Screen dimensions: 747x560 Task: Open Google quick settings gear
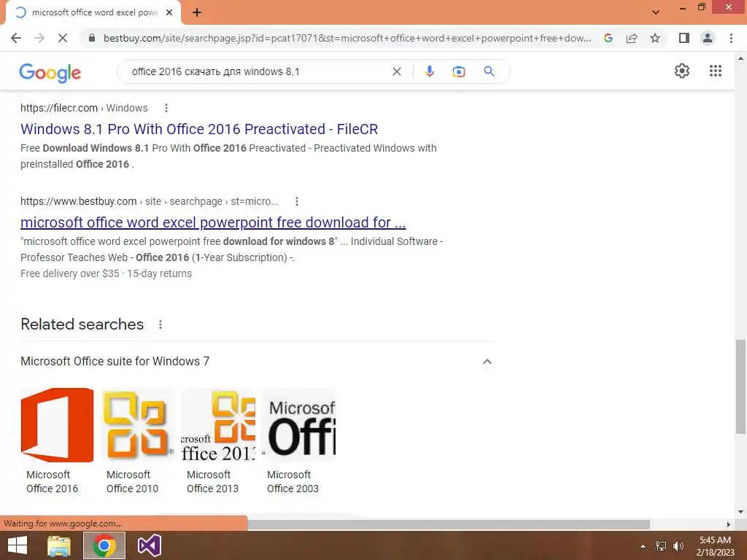pos(682,71)
